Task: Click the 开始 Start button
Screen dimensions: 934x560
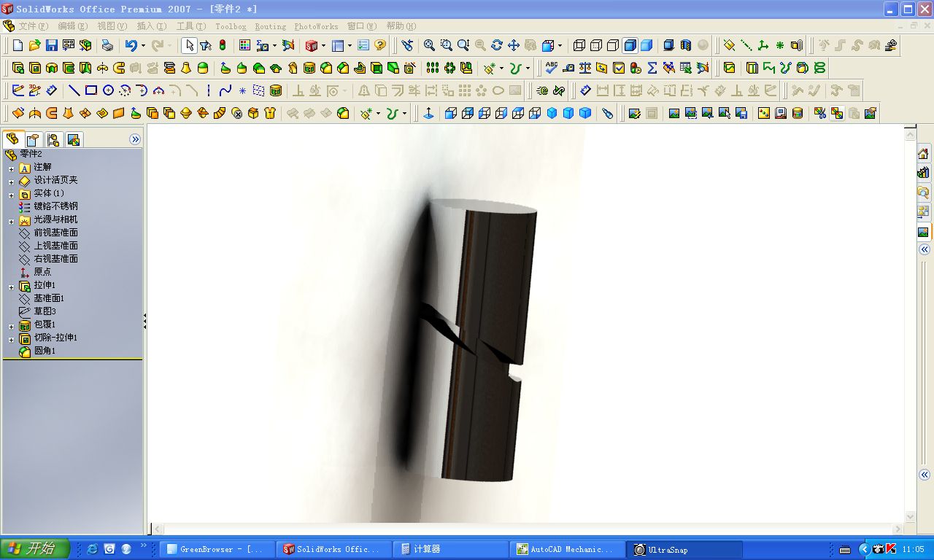Action: [35, 549]
